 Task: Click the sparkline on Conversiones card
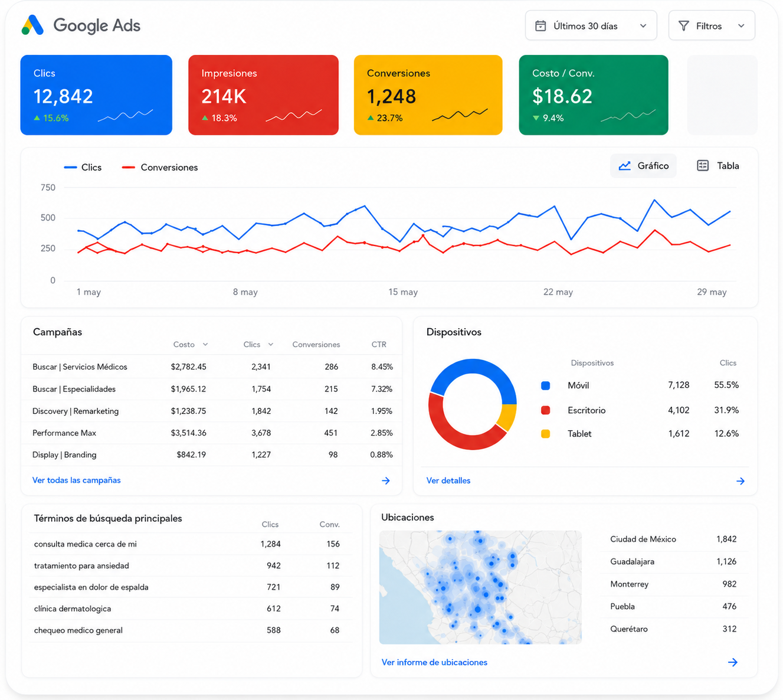tap(460, 115)
